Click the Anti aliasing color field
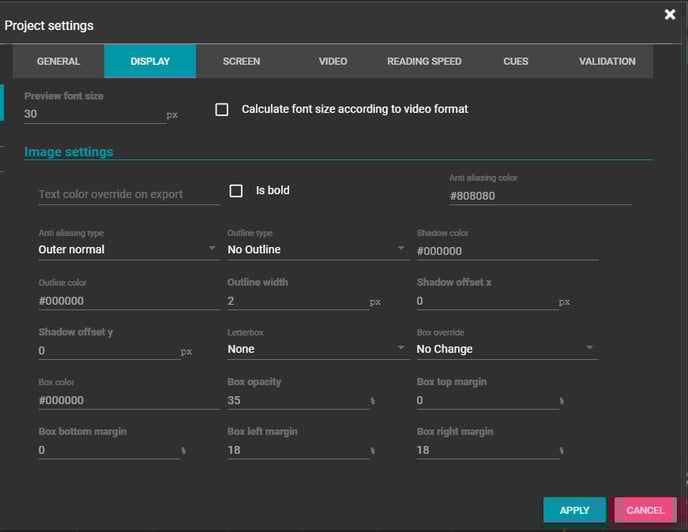The image size is (688, 532). [540, 196]
